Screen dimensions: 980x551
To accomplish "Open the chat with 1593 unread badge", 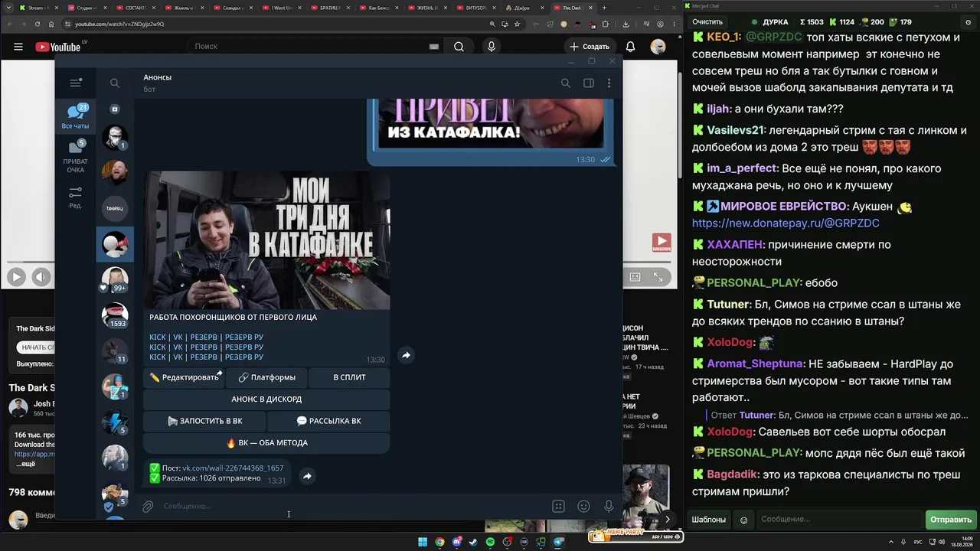I will coord(115,315).
